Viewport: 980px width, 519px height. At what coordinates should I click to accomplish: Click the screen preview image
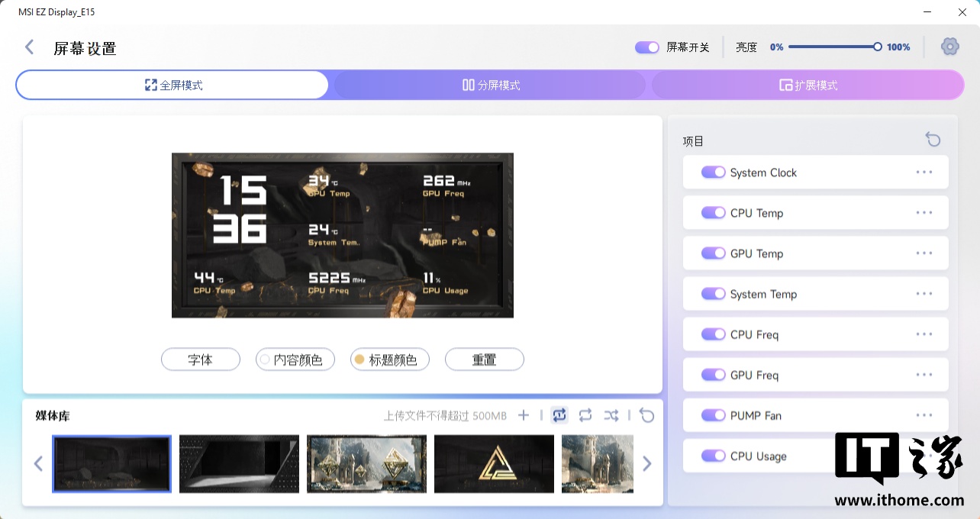[343, 235]
